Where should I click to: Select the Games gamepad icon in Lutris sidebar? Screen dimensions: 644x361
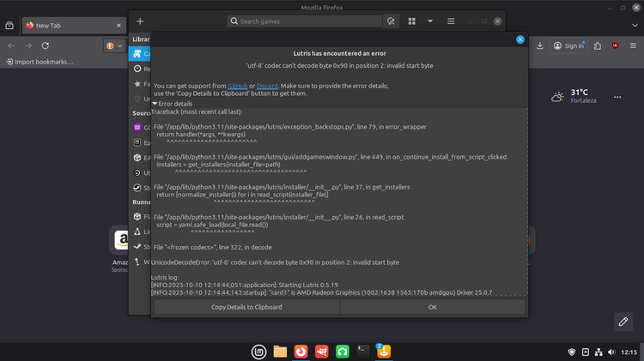tap(137, 54)
